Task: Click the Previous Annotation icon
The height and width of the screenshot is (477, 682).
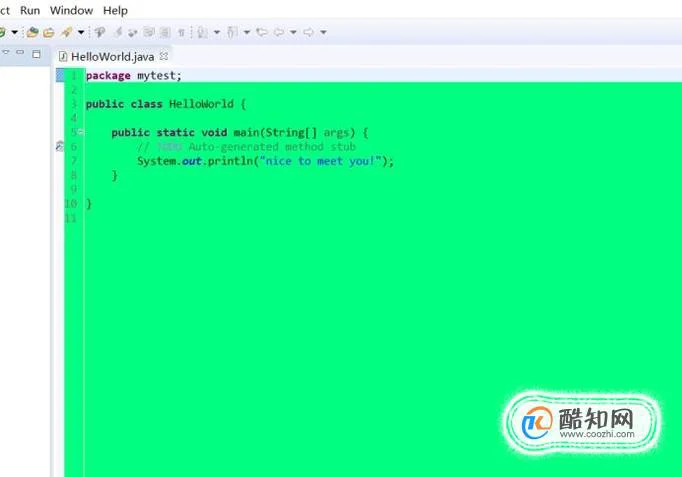Action: pos(232,32)
